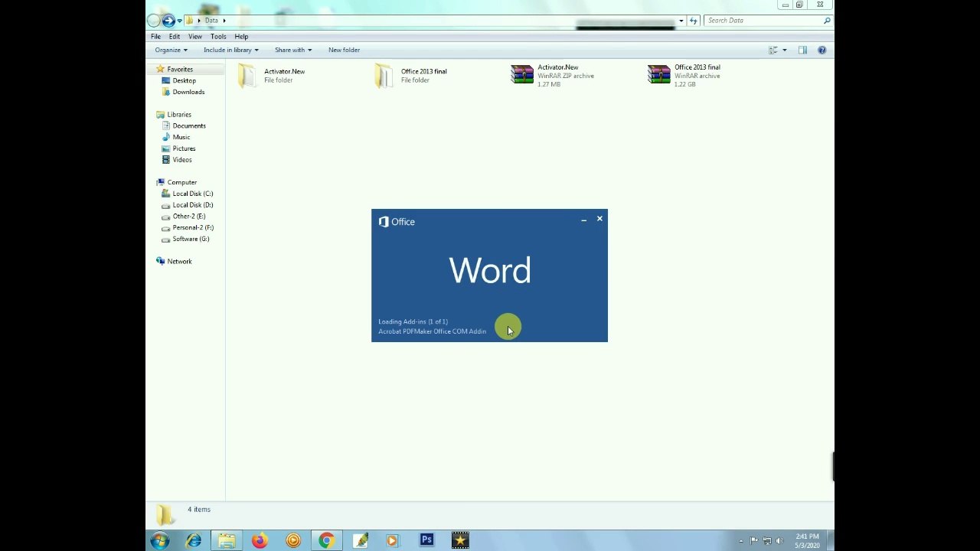Viewport: 980px width, 551px height.
Task: Open the Documents library
Action: (183, 126)
